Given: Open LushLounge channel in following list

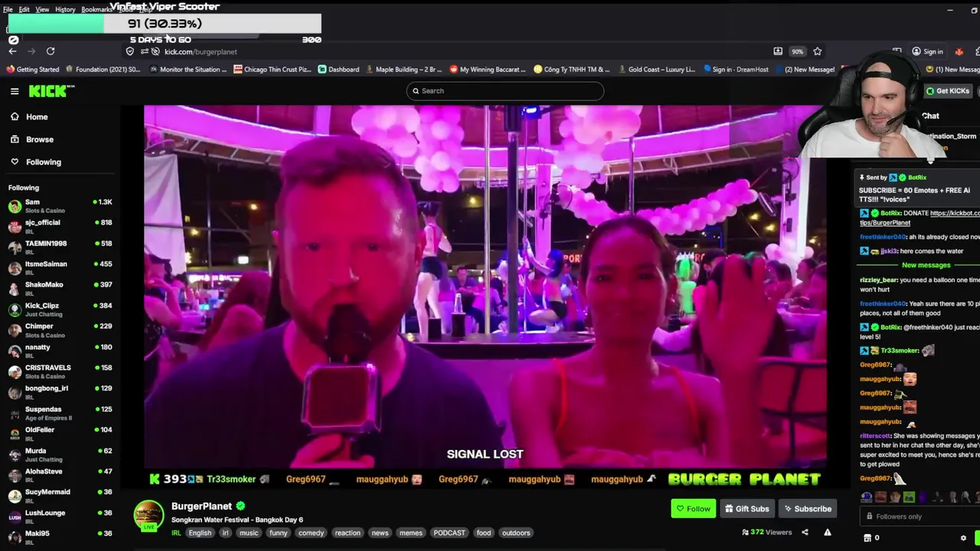Looking at the screenshot, I should [x=60, y=517].
